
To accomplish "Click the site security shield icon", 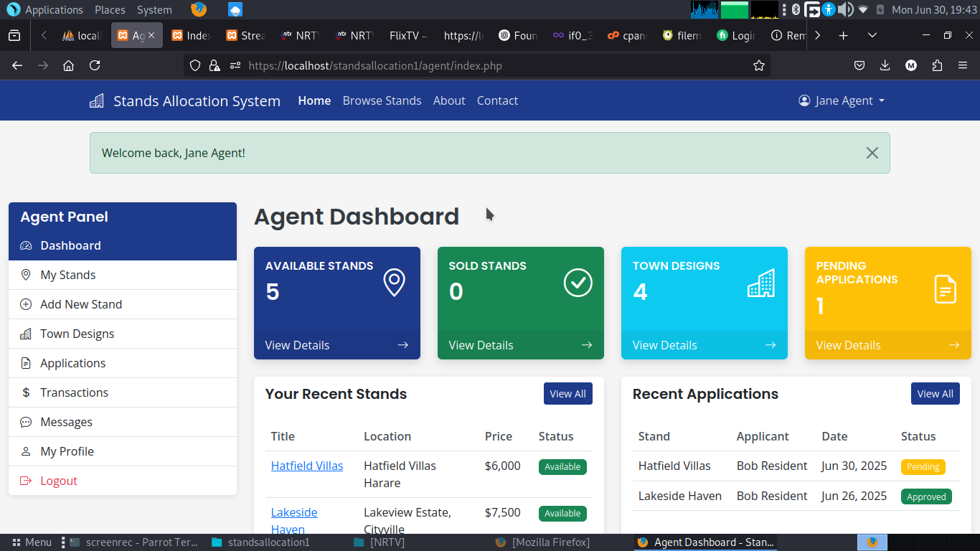I will [x=194, y=65].
